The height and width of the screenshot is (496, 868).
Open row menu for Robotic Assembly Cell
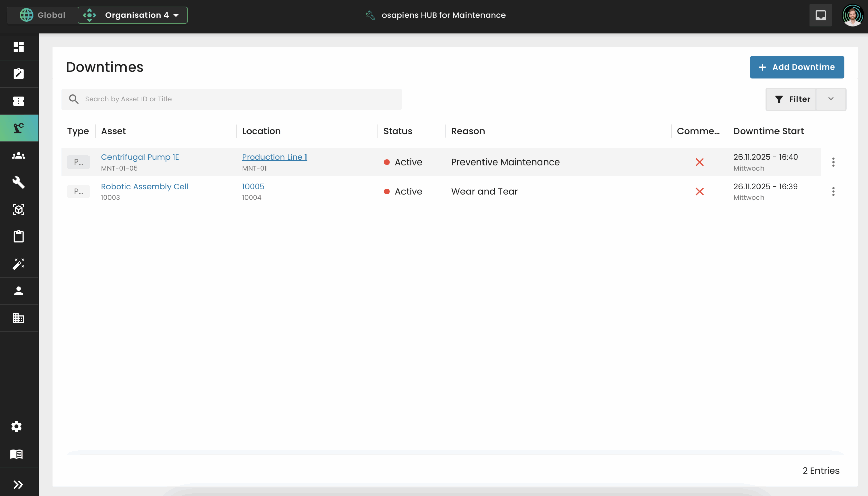[833, 191]
